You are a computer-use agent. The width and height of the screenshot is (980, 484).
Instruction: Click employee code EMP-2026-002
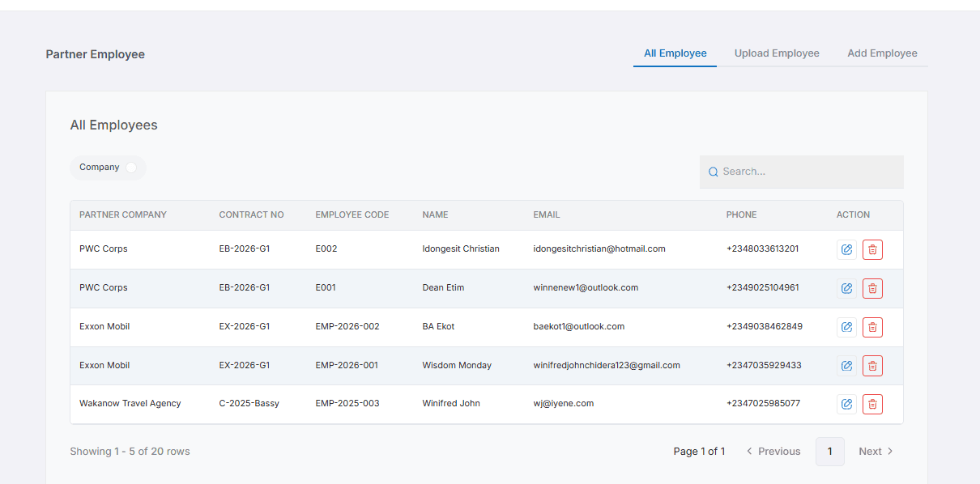(x=347, y=326)
